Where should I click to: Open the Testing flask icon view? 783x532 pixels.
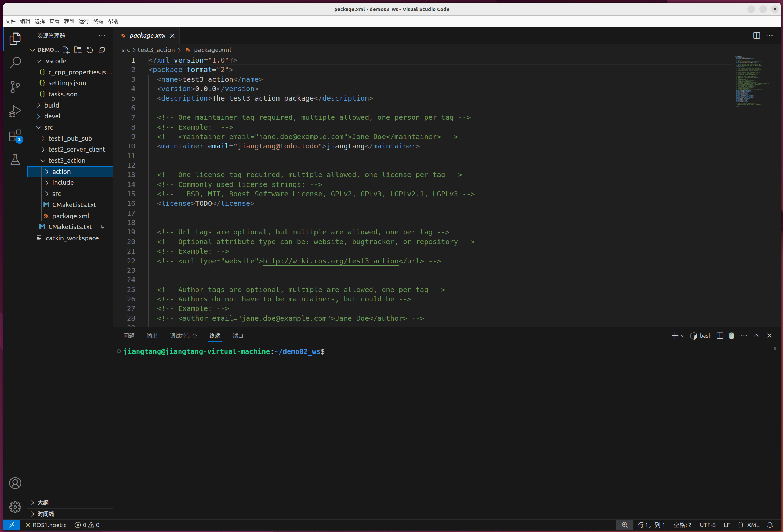coord(15,160)
